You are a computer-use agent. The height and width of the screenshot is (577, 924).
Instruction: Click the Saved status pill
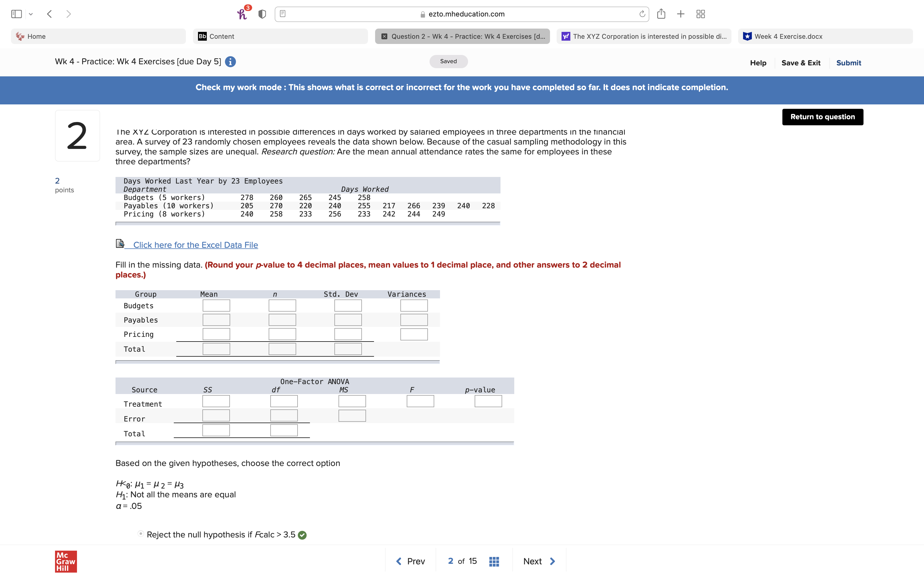click(448, 61)
